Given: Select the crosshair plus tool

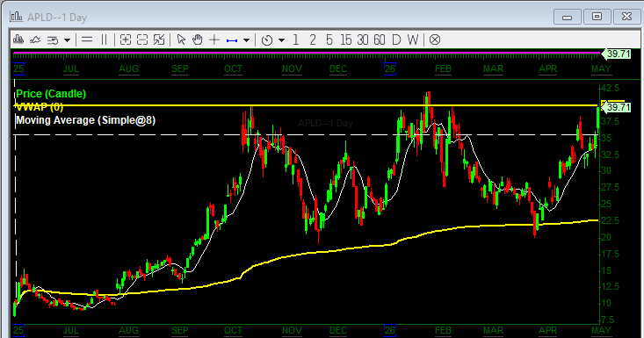Looking at the screenshot, I should (214, 40).
